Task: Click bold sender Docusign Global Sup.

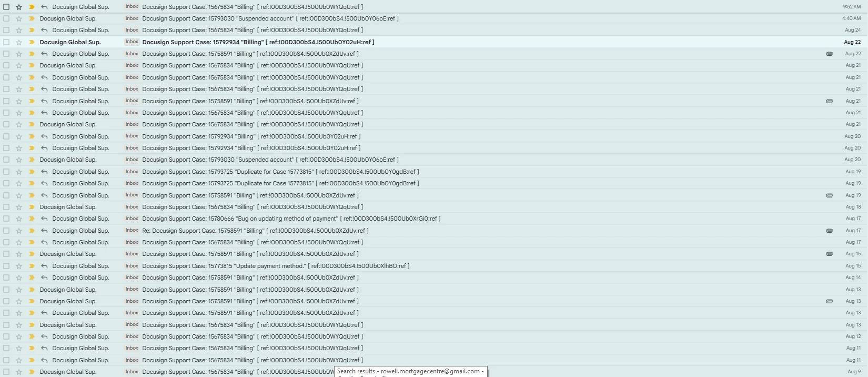Action: click(x=70, y=42)
